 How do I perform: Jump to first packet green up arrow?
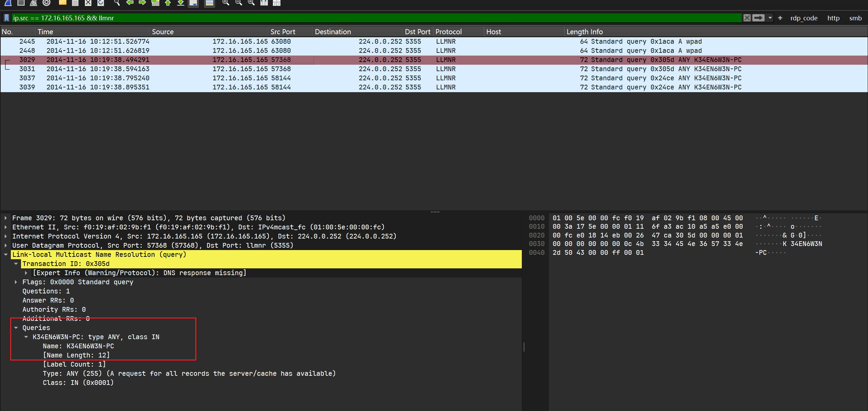(x=168, y=3)
